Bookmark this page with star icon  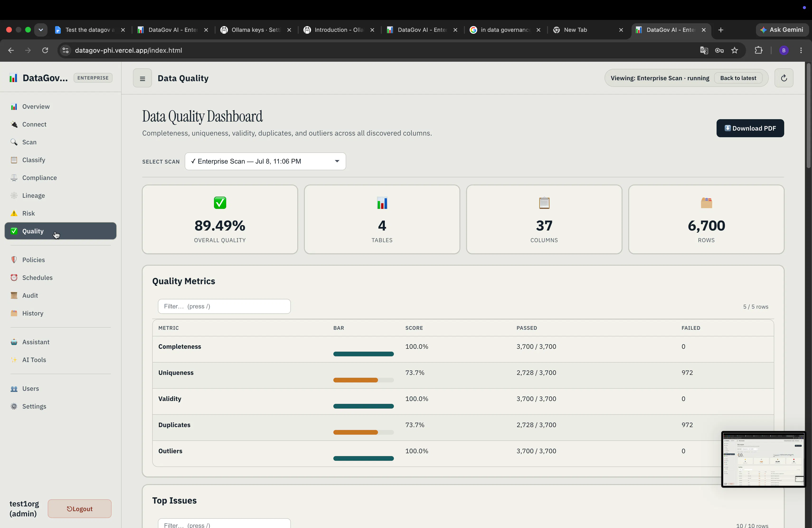coord(735,51)
